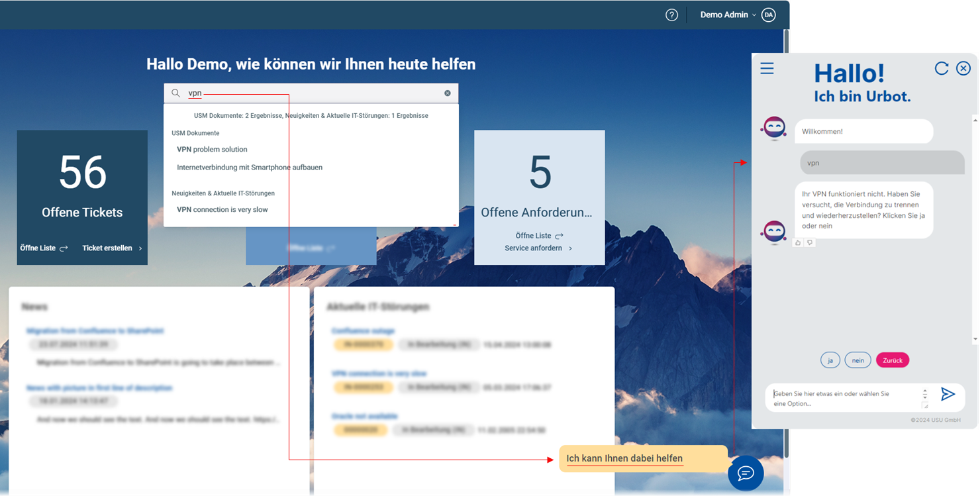Click the "vpn" user message bubble

(x=882, y=162)
